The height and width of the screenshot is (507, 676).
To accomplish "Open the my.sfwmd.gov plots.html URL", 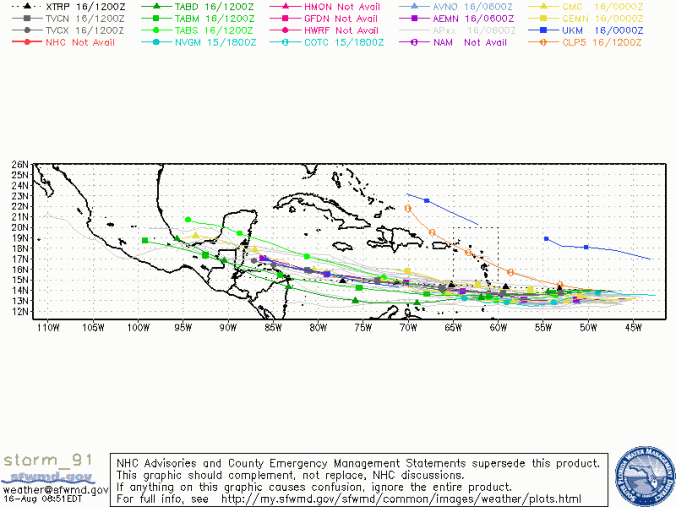I will pos(400,498).
